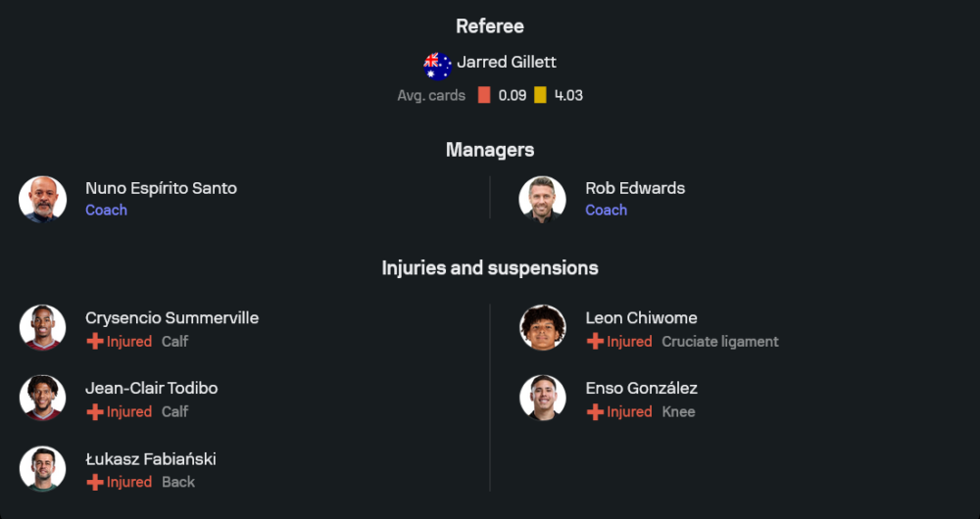Open Leon Chiwome's name link
The height and width of the screenshot is (519, 980).
point(641,317)
